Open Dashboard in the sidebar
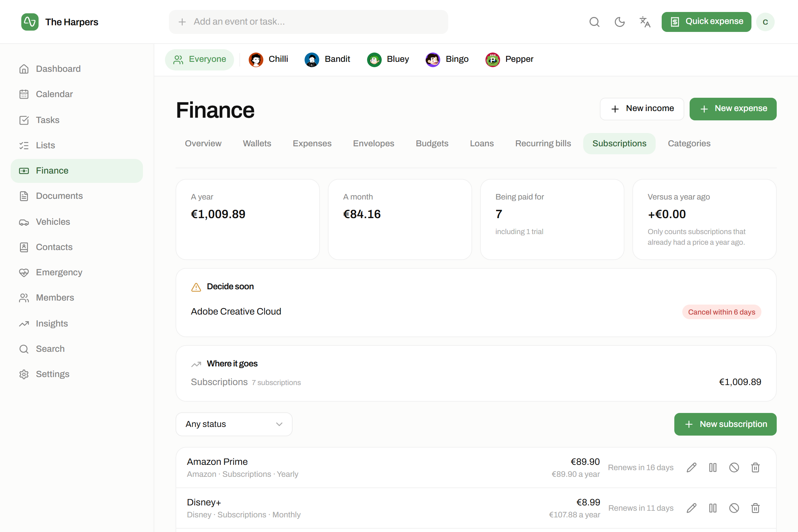This screenshot has height=532, width=798. pyautogui.click(x=77, y=69)
